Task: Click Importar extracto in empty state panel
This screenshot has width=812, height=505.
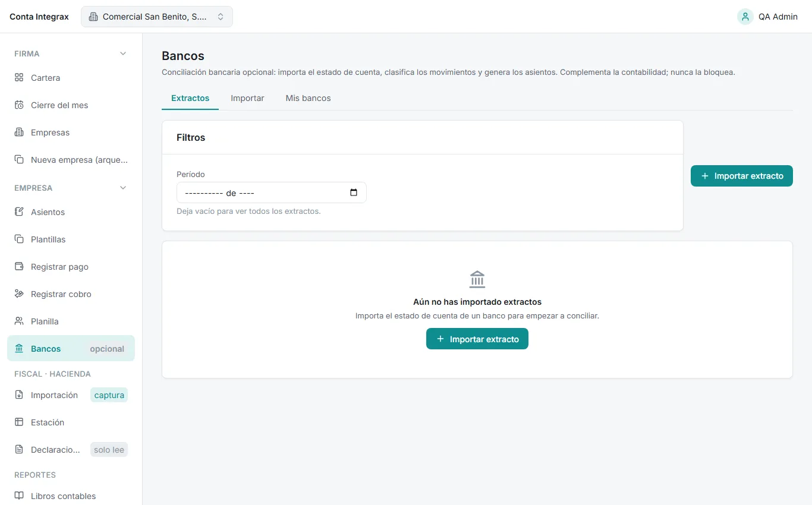Action: (x=477, y=339)
